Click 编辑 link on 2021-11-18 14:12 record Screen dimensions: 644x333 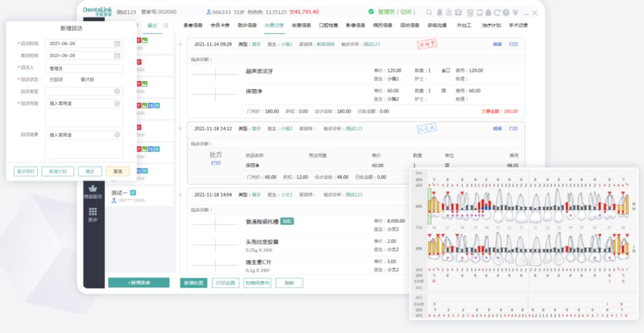tap(497, 128)
